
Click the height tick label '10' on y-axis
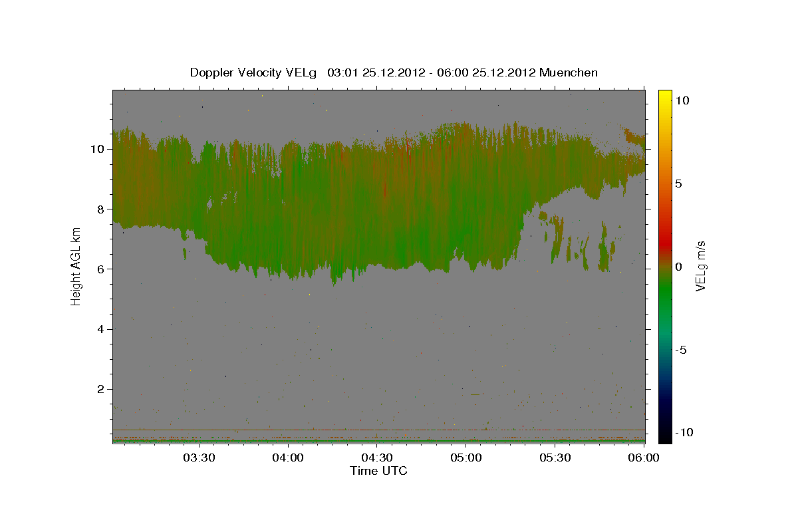tap(98, 149)
